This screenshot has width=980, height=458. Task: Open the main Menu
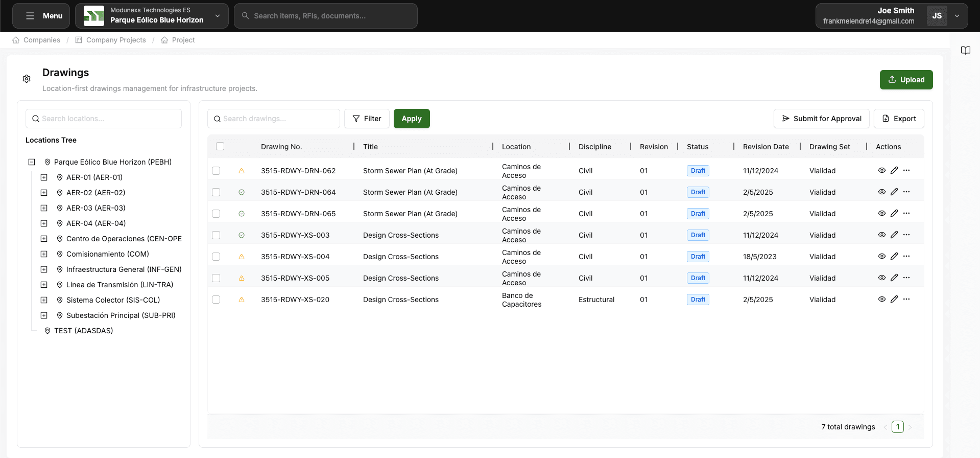(44, 16)
